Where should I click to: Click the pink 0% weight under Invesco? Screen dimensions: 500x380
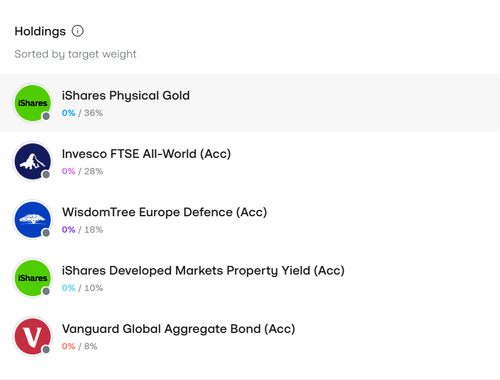point(68,171)
